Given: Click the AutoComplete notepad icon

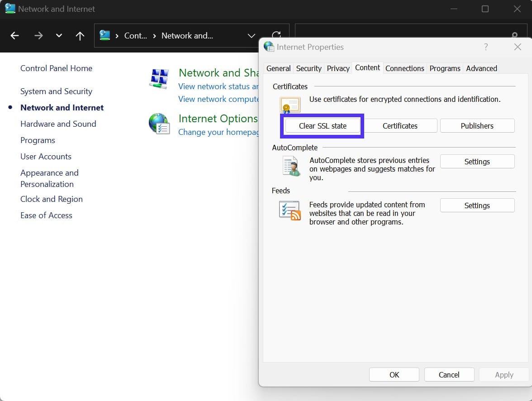Looking at the screenshot, I should tap(290, 166).
